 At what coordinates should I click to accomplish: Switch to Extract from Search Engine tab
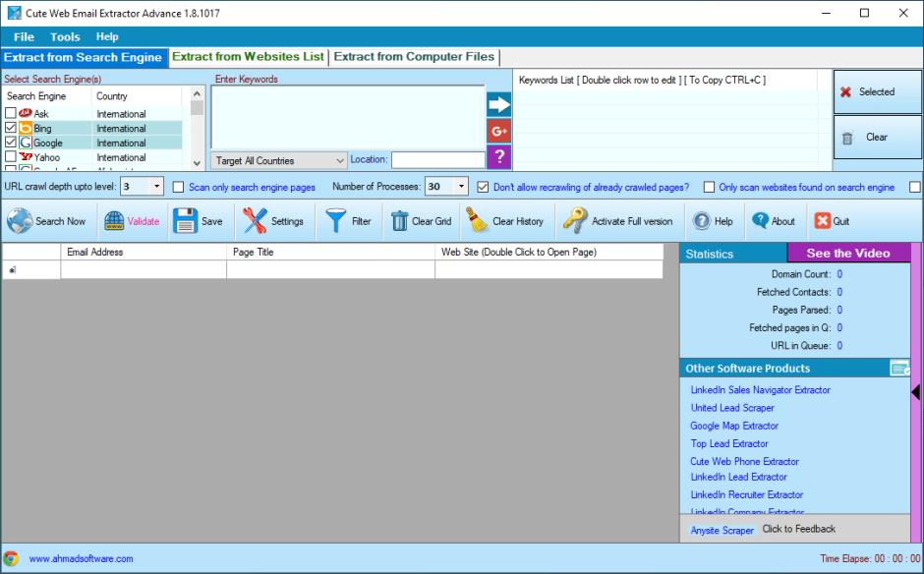(x=84, y=57)
